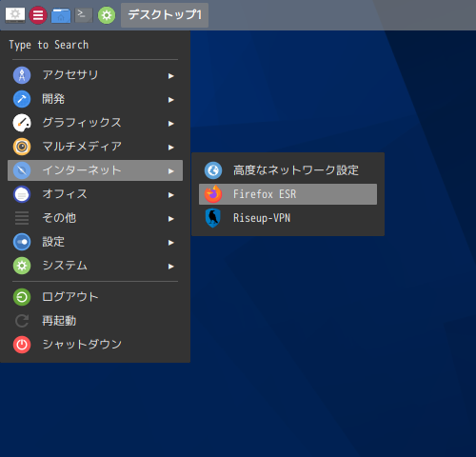
Task: Expand the アクセサリ submenu arrow
Action: point(171,76)
